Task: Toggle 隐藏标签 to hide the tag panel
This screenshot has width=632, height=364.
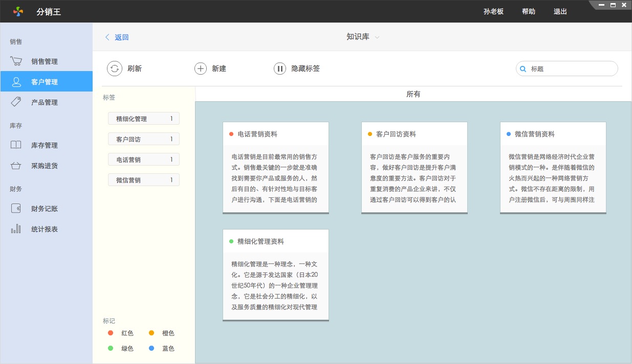Action: click(x=280, y=69)
